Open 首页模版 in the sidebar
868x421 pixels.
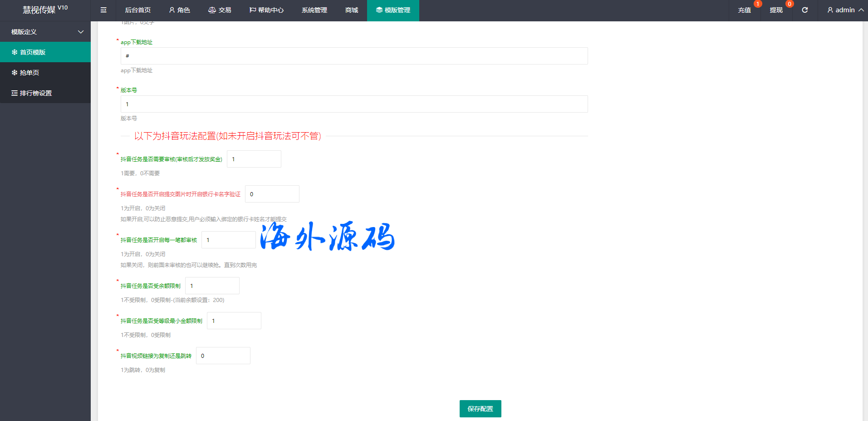pos(45,52)
